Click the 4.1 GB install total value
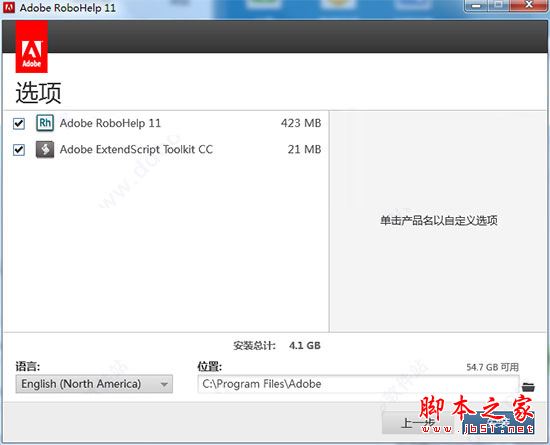550x445 pixels. click(305, 346)
